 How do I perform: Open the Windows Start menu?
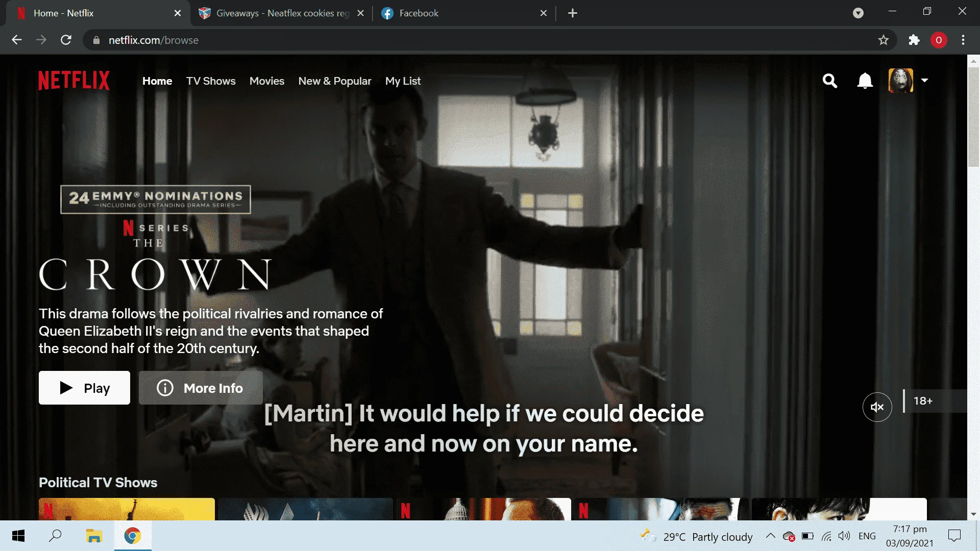click(18, 536)
